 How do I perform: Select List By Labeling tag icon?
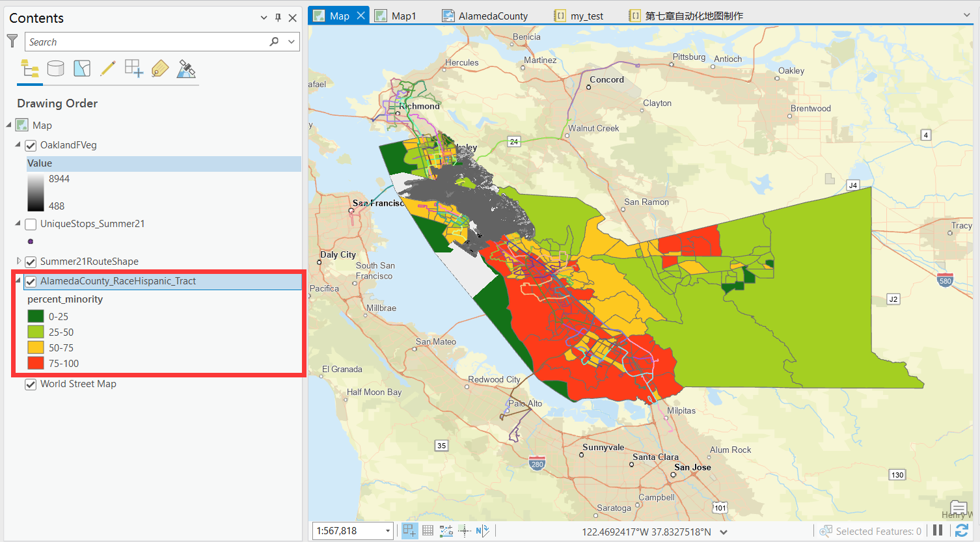[160, 68]
